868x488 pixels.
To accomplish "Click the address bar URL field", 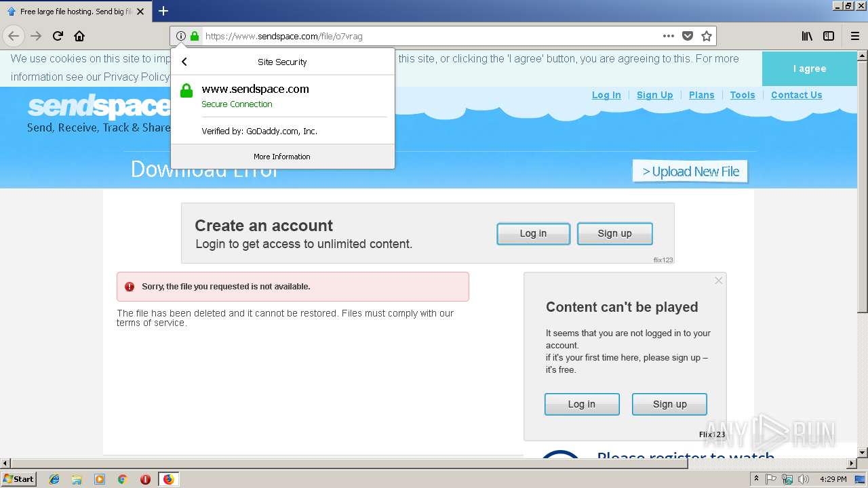I will click(x=431, y=36).
